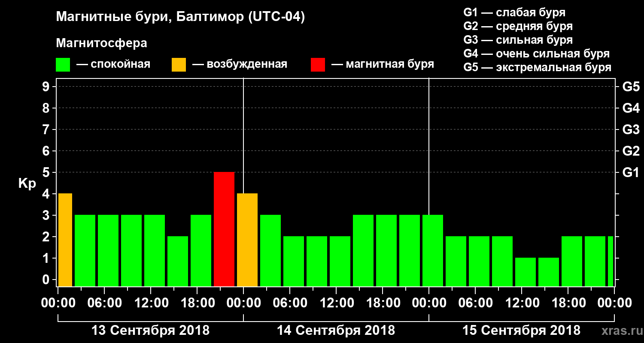
Task: Click the '13 Сентября 2018' date label
Action: [x=151, y=331]
